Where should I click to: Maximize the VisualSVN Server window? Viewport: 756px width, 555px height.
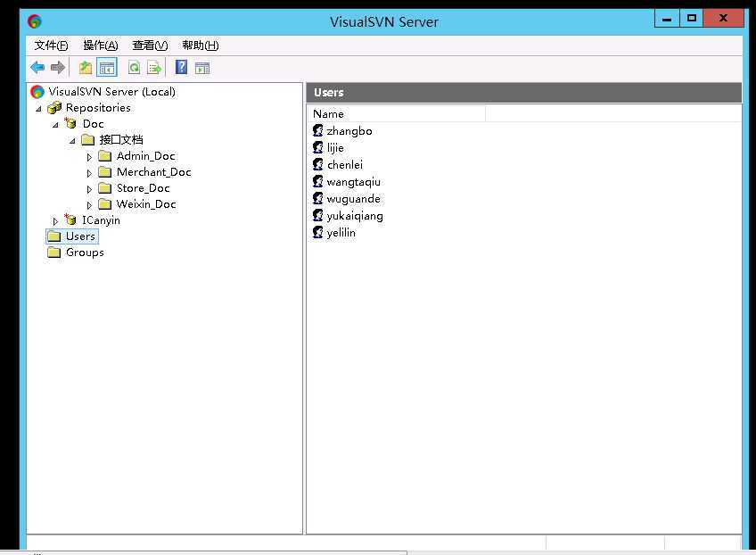(692, 19)
